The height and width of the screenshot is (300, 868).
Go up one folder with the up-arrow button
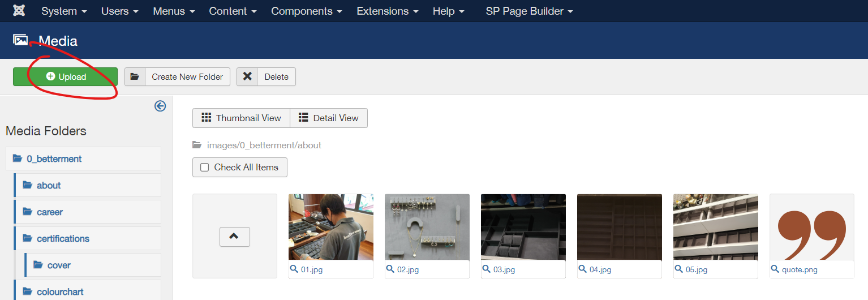(235, 236)
